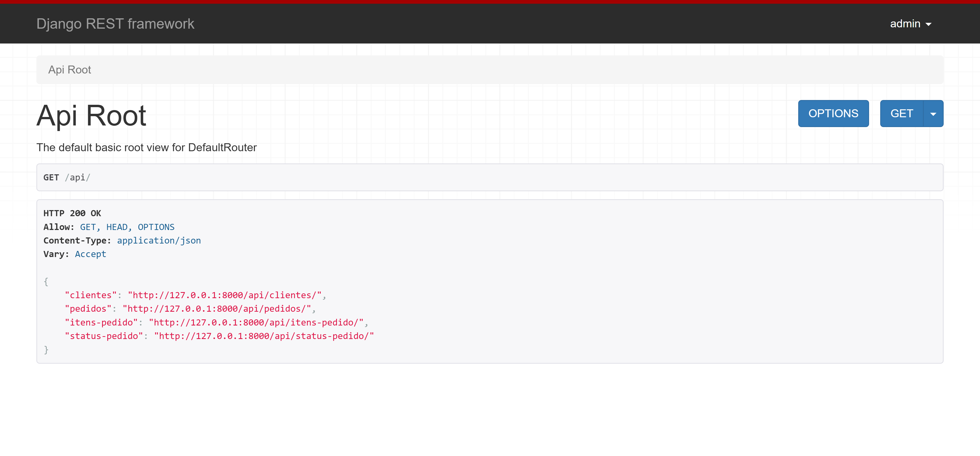Click the caret arrow beside admin
This screenshot has width=980, height=456.
(929, 24)
